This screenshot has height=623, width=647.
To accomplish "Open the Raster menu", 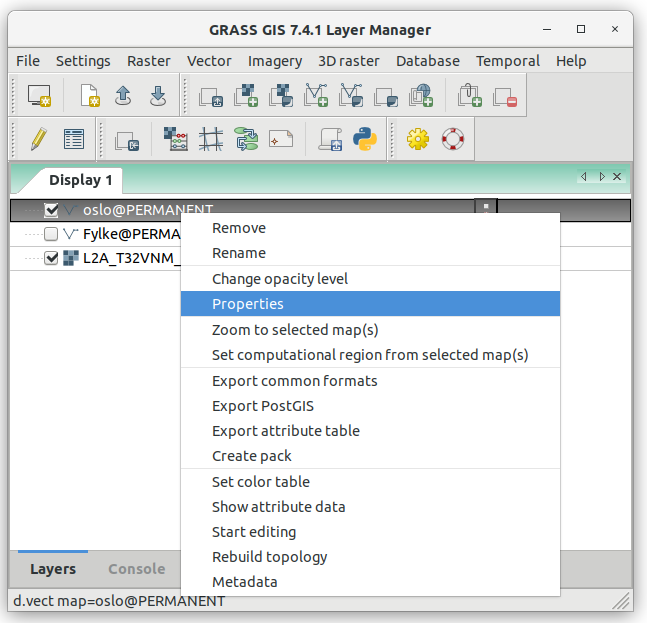I will (x=149, y=61).
